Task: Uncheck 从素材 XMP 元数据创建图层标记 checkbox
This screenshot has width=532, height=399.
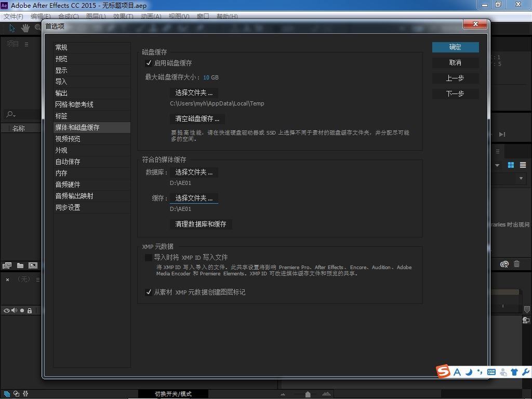Action: click(148, 292)
